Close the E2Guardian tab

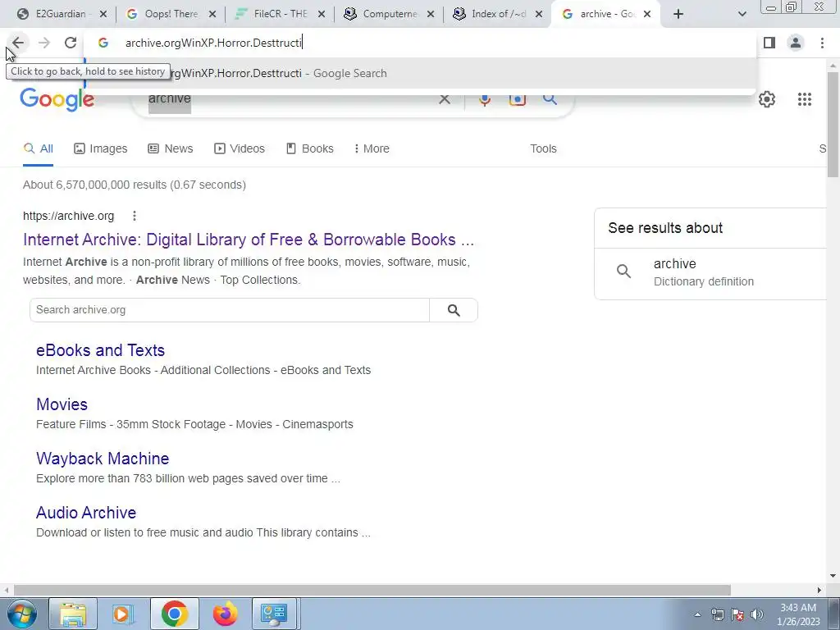coord(103,15)
